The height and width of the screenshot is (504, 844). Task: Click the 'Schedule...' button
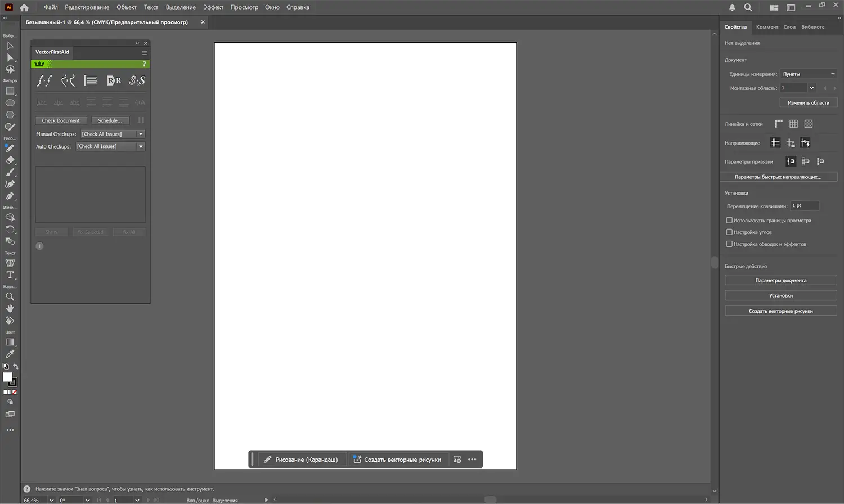coord(110,120)
